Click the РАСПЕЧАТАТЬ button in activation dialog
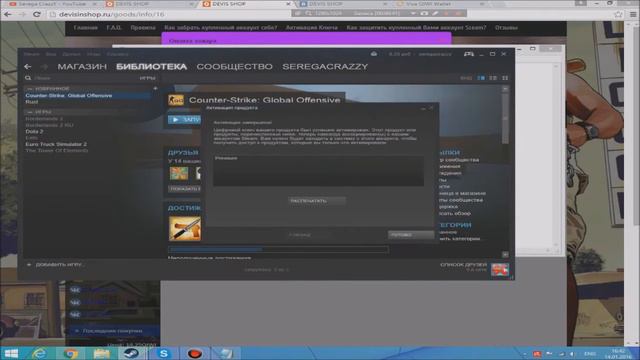Screen dimensions: 640x360 317,201
